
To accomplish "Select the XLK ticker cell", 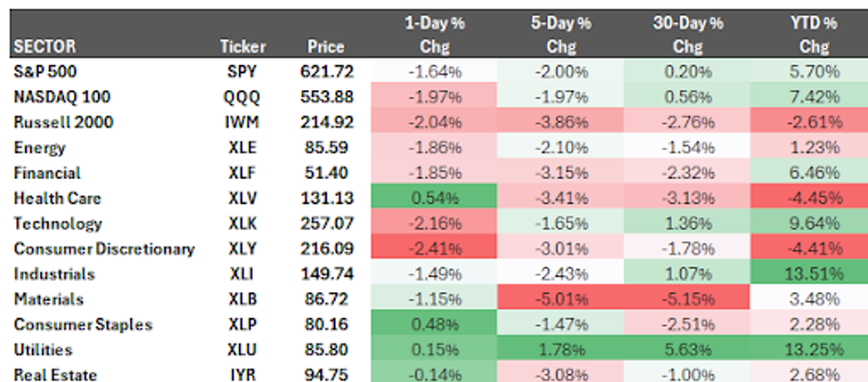I will pyautogui.click(x=242, y=224).
